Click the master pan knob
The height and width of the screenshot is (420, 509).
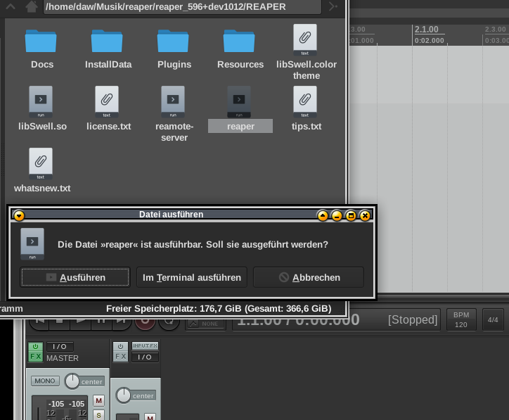tap(72, 381)
